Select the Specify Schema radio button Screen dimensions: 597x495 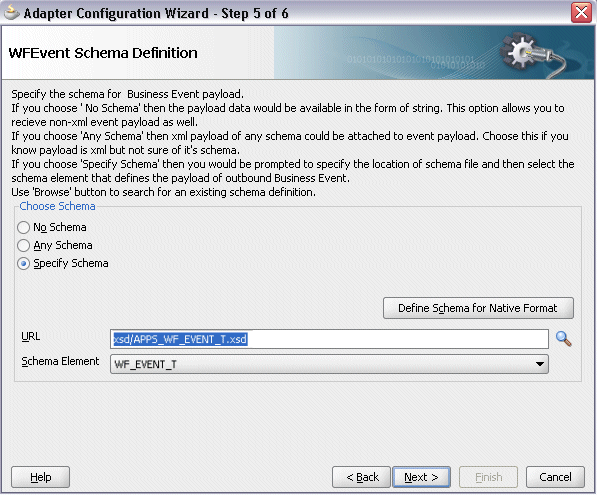pos(24,263)
